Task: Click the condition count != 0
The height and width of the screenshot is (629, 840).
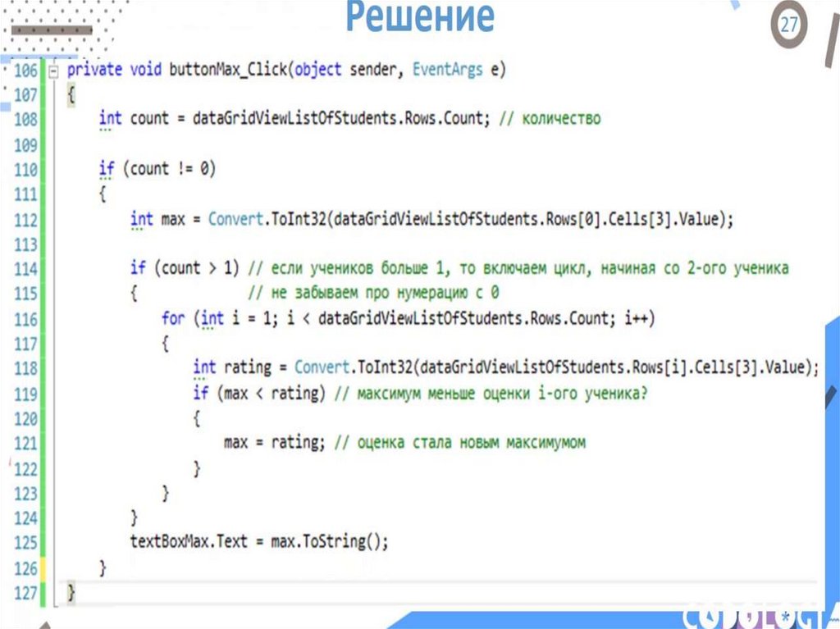Action: coord(172,170)
